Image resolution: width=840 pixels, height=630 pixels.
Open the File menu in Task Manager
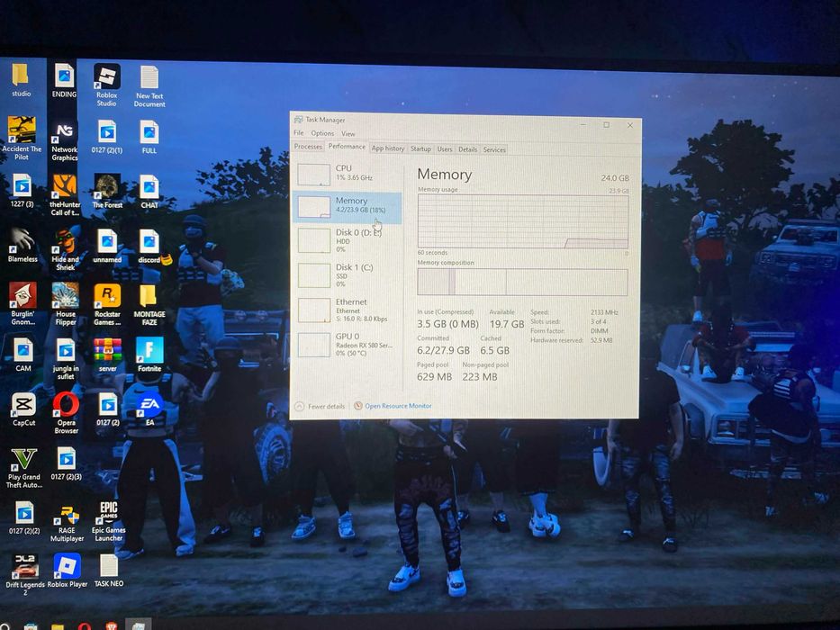tap(299, 132)
